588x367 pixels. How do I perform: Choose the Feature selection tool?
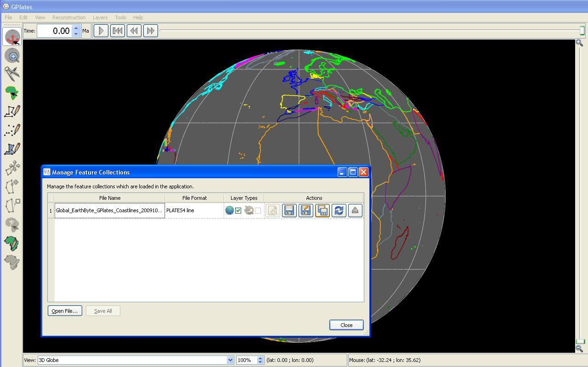[12, 92]
